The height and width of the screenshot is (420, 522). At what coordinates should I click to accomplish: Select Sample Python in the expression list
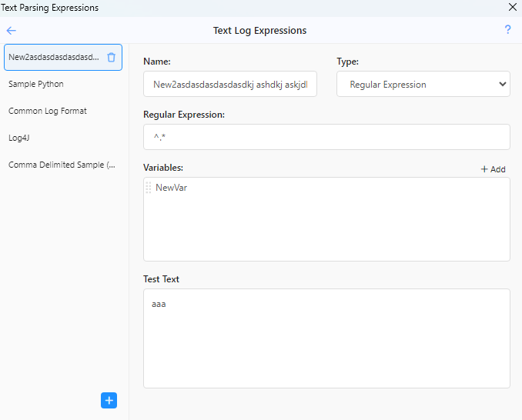[x=63, y=84]
